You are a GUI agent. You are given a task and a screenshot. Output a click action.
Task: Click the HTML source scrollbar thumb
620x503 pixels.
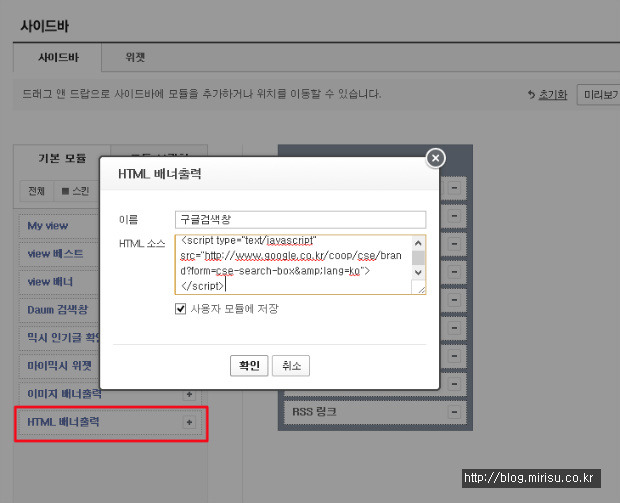click(418, 257)
